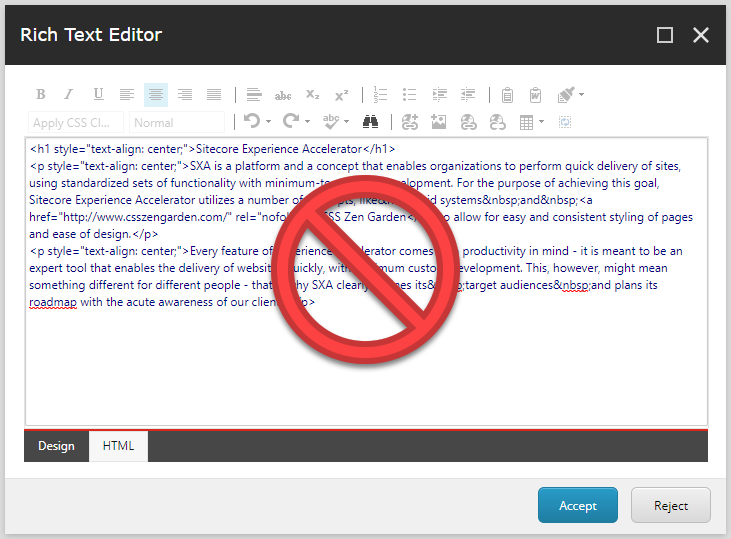Click the select all icon
This screenshot has width=731, height=539.
coord(565,122)
